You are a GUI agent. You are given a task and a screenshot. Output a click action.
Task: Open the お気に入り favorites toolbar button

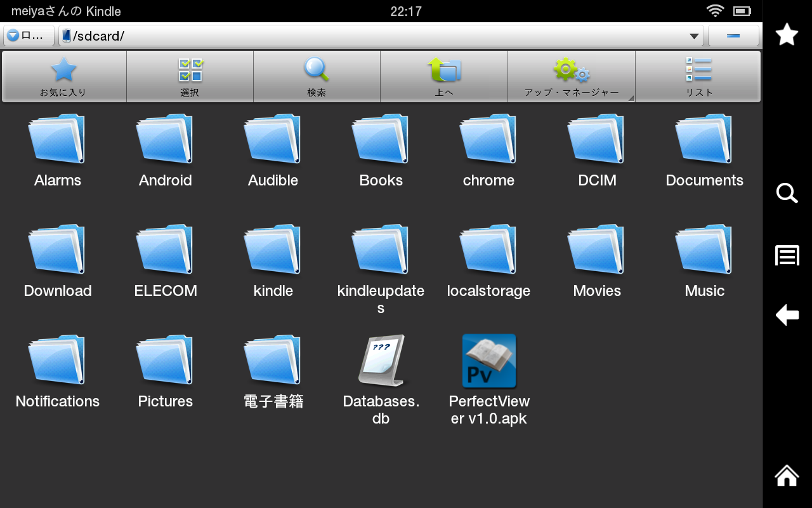click(x=63, y=76)
